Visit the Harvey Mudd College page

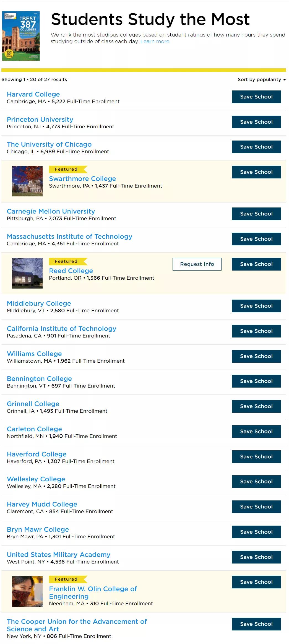pyautogui.click(x=42, y=504)
